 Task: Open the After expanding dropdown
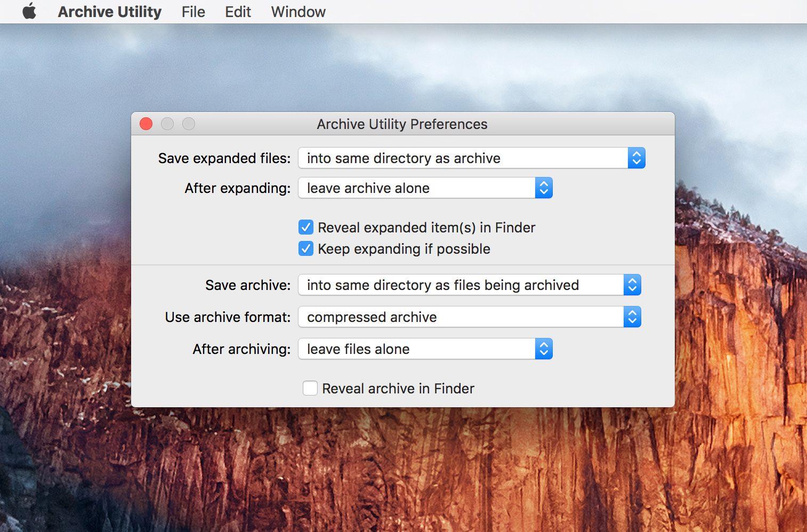coord(425,188)
